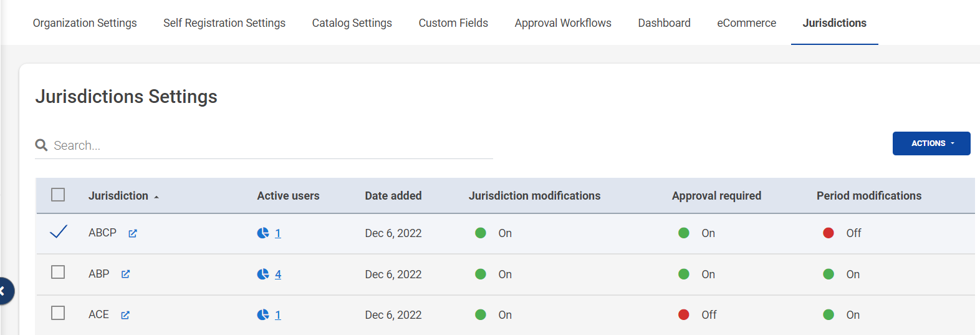Expand the Actions dropdown button
The image size is (980, 335).
[931, 143]
